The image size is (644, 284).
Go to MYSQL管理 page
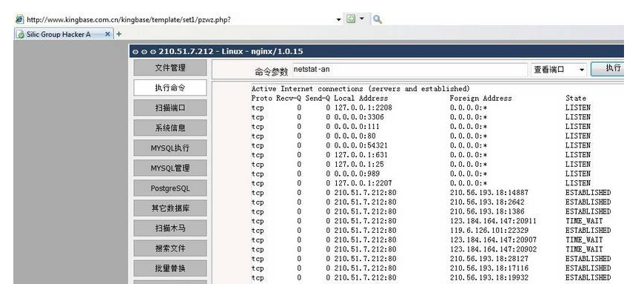click(170, 168)
